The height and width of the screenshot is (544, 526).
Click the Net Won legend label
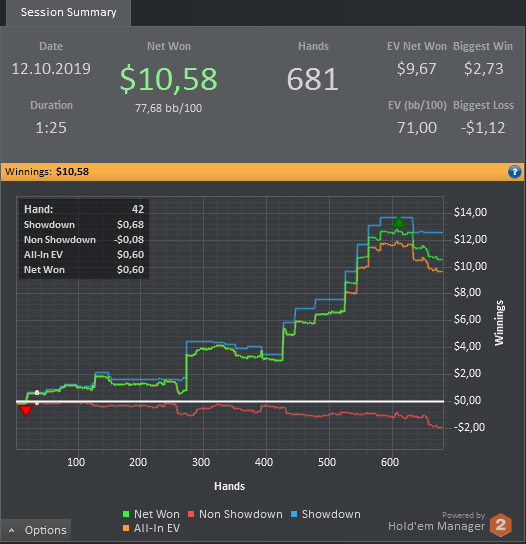(157, 514)
